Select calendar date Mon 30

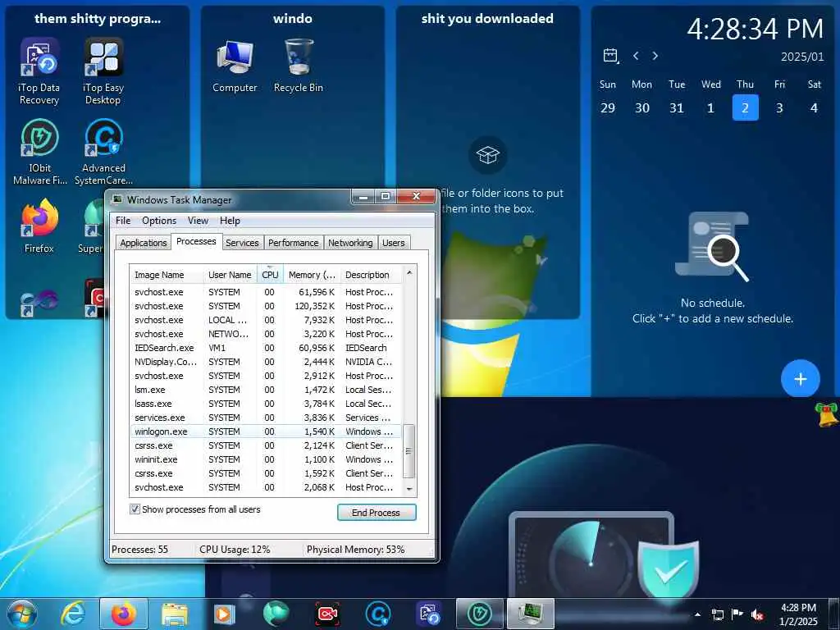coord(641,107)
